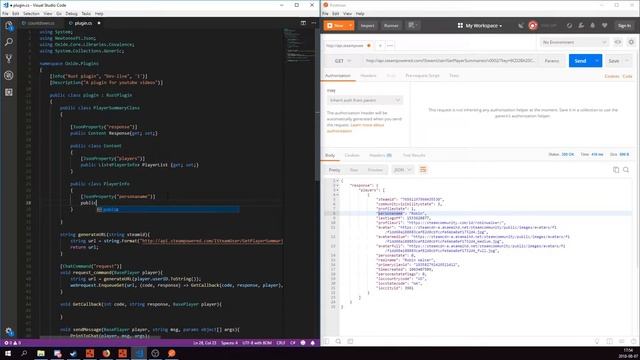Open the Explorer view in VS Code
The image size is (640, 360).
9,26
